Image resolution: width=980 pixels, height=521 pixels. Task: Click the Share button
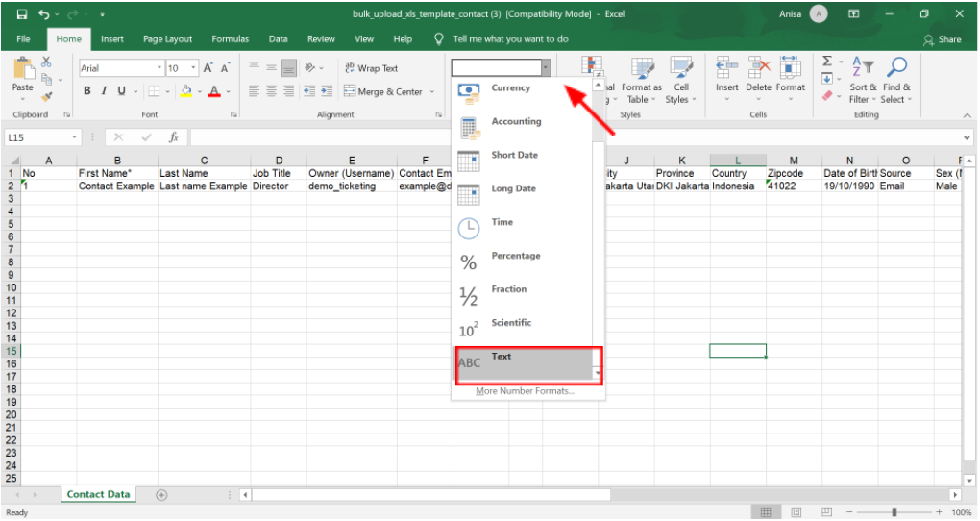[x=942, y=39]
